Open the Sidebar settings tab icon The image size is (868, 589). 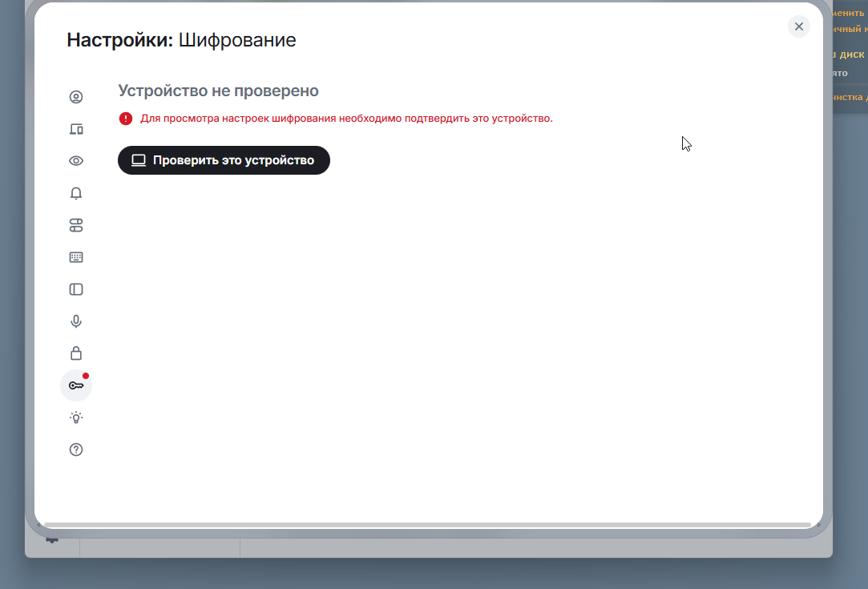click(x=76, y=289)
